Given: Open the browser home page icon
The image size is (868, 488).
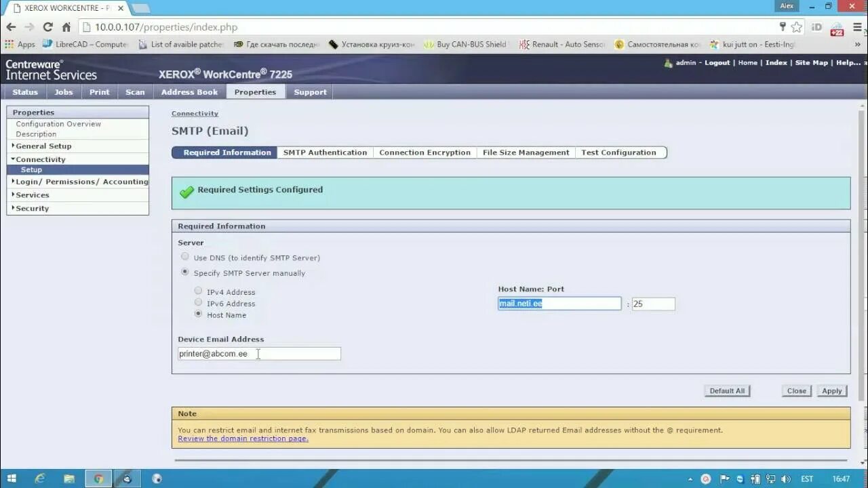Looking at the screenshot, I should (x=66, y=27).
